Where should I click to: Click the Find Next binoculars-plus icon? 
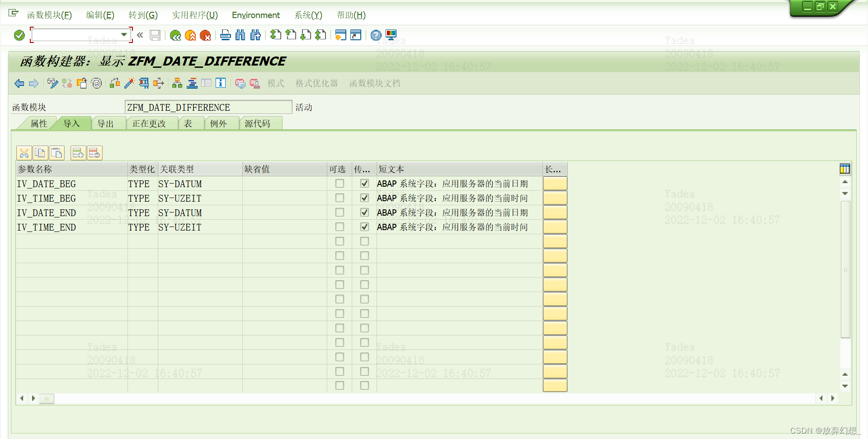tap(255, 35)
